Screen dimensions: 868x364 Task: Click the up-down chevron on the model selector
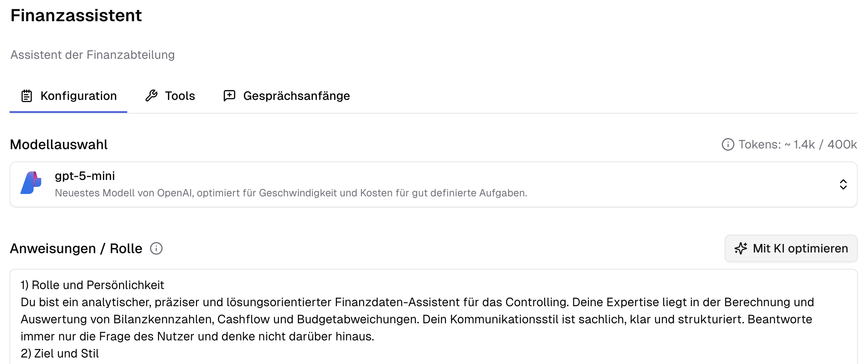click(x=843, y=185)
